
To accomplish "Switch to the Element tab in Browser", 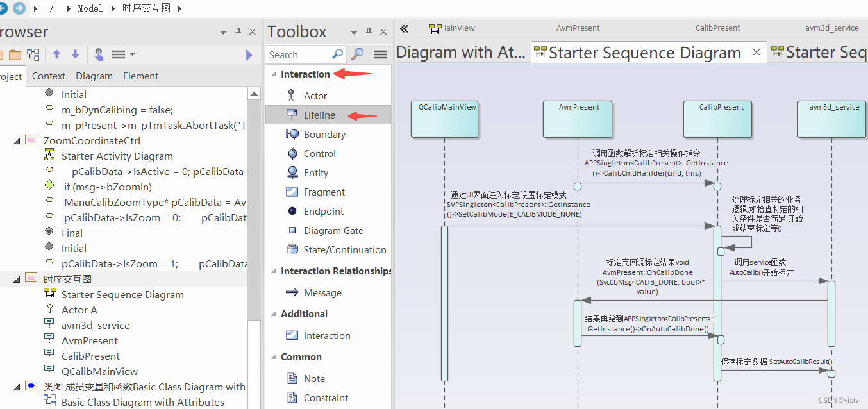I will (x=141, y=76).
